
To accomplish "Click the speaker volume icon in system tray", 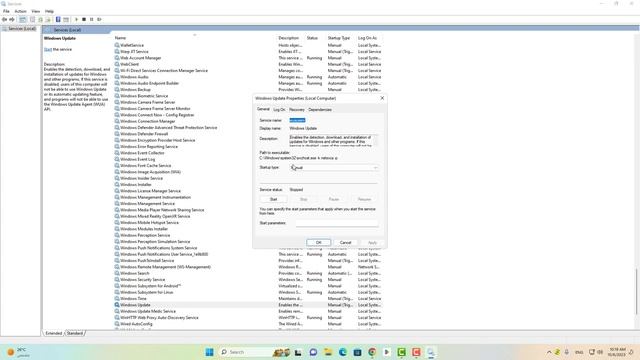I will (x=600, y=352).
